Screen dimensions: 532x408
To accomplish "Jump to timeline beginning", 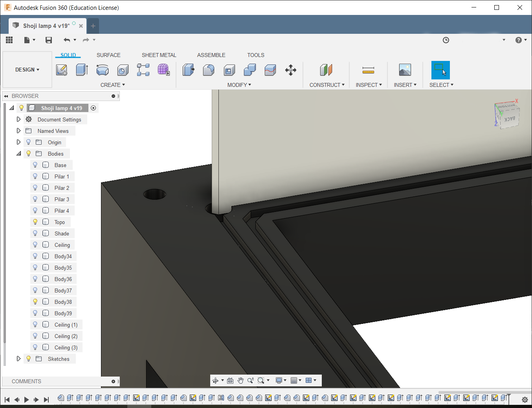I will click(x=7, y=400).
